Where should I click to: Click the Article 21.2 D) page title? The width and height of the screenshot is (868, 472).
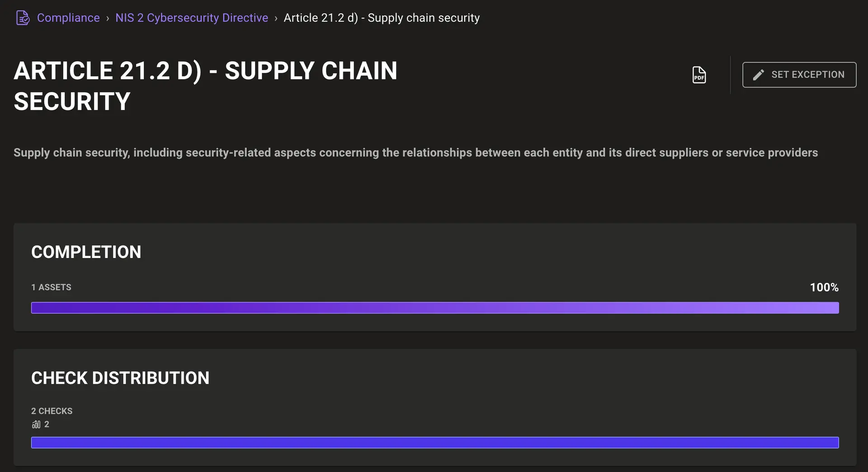point(205,86)
